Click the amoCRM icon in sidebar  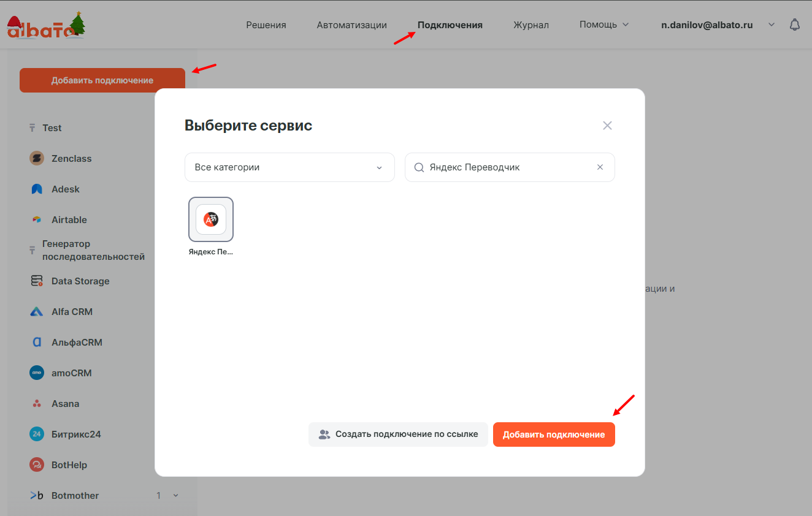37,373
